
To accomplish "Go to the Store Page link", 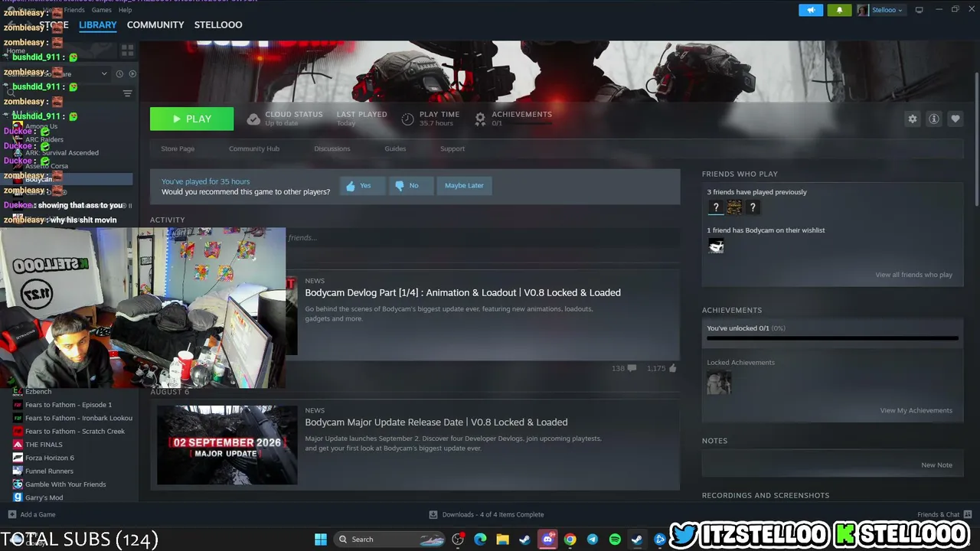I will (178, 148).
